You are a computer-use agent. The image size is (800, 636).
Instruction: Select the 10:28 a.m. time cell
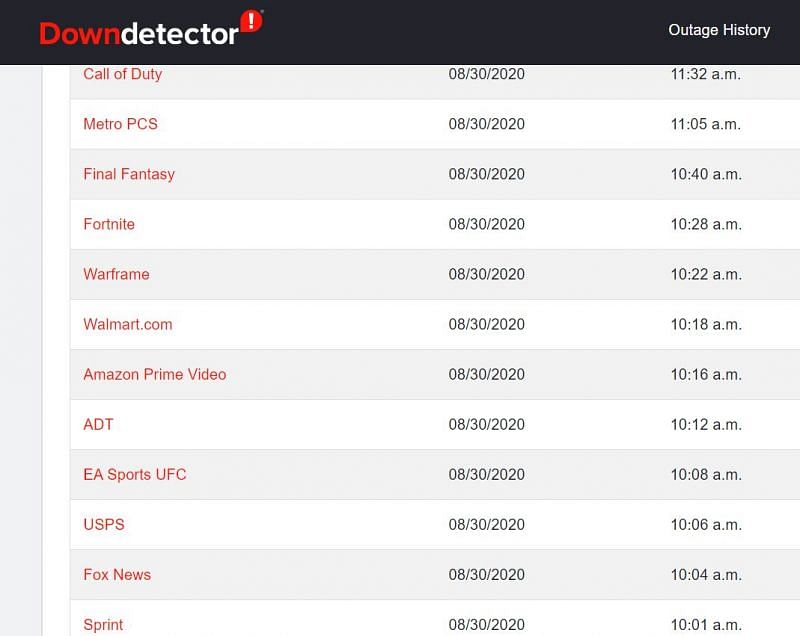706,224
